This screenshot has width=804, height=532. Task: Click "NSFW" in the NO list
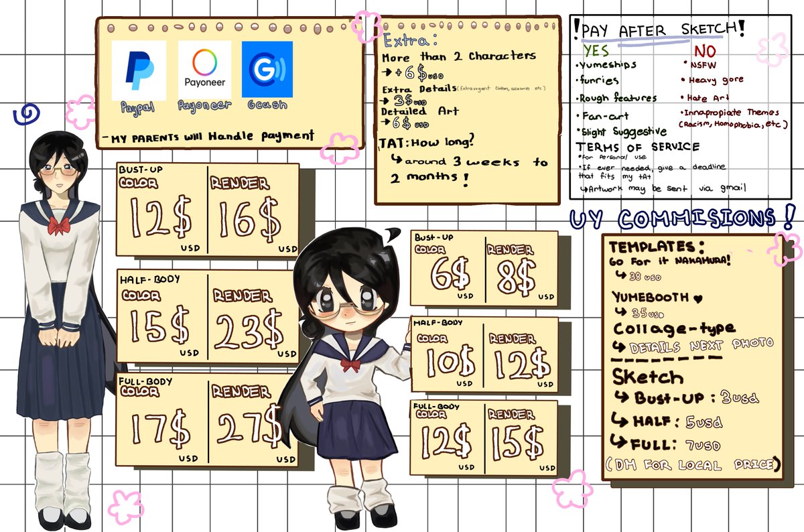coord(698,65)
